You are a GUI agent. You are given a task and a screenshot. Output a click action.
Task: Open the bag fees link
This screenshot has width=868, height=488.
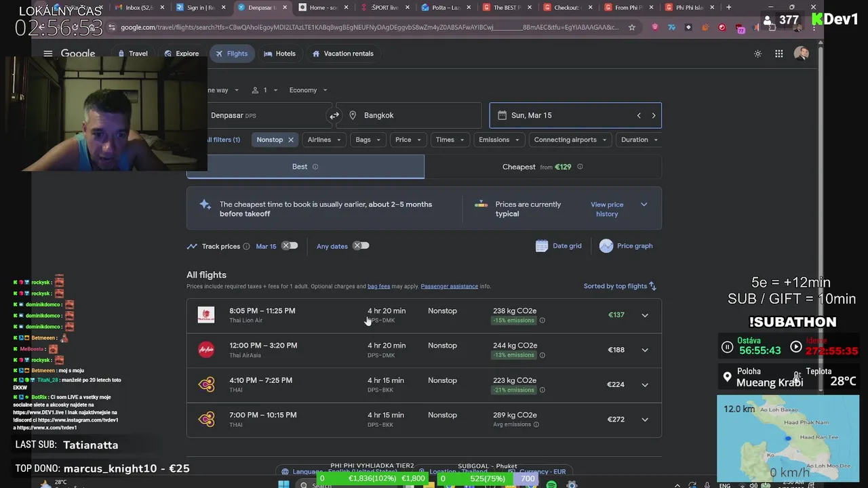pos(378,287)
